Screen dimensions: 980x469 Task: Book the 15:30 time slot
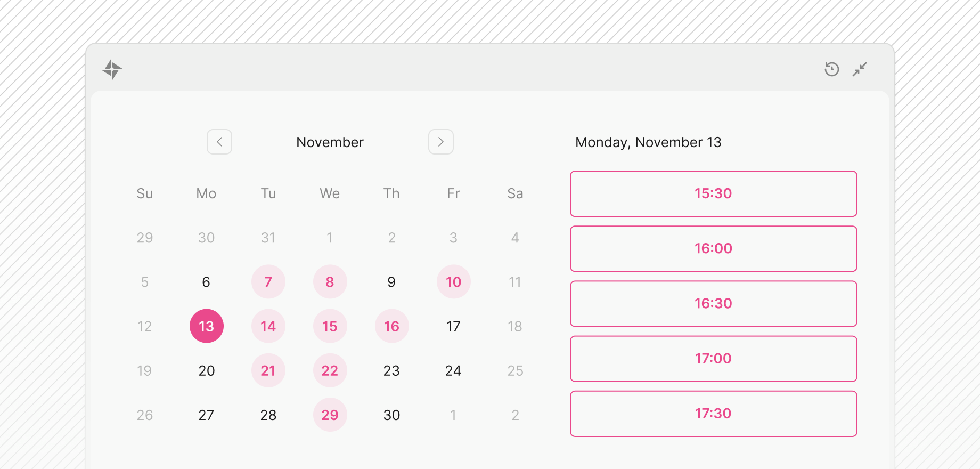coord(713,193)
